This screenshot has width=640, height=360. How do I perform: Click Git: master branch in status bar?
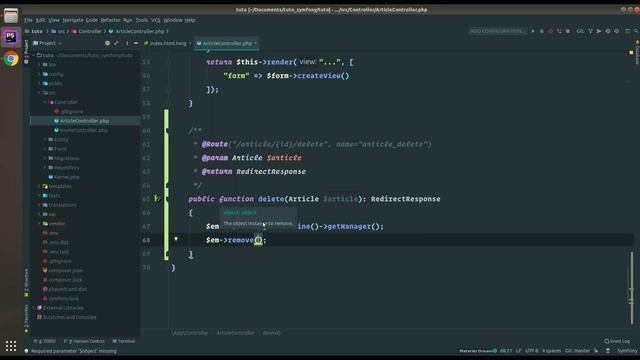(x=578, y=351)
